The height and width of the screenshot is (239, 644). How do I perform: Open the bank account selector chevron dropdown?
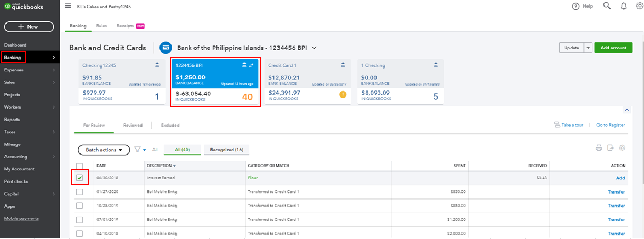tap(314, 48)
